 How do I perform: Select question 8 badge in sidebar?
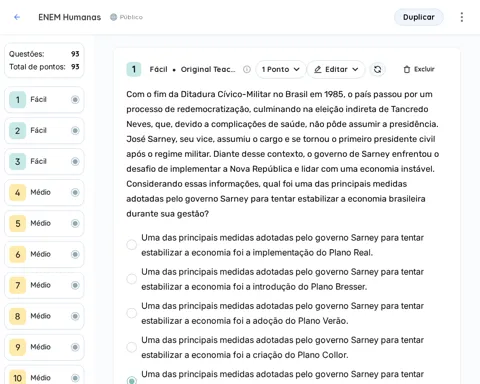tap(17, 316)
